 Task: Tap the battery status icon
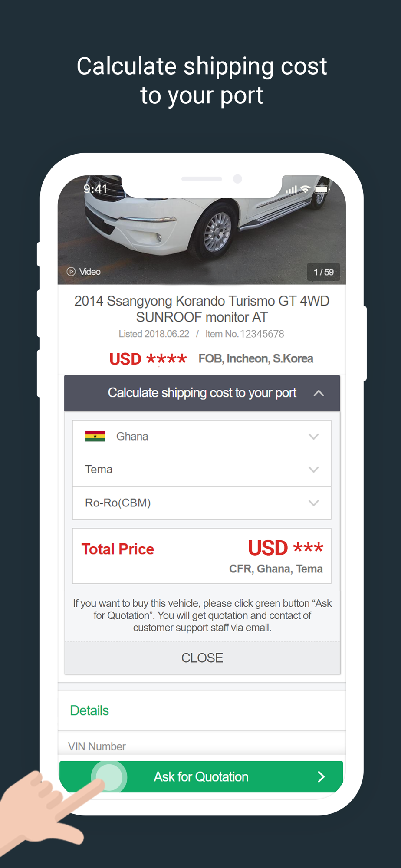click(x=322, y=189)
